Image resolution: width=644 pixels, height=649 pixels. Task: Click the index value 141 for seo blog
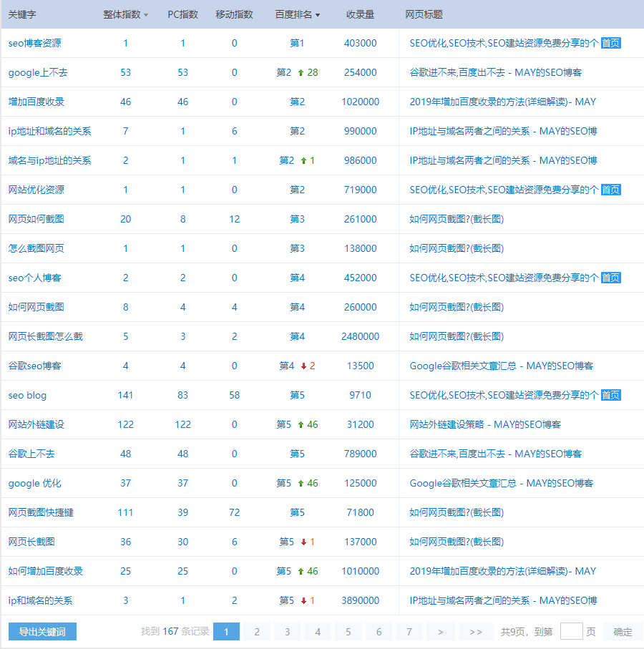(125, 394)
